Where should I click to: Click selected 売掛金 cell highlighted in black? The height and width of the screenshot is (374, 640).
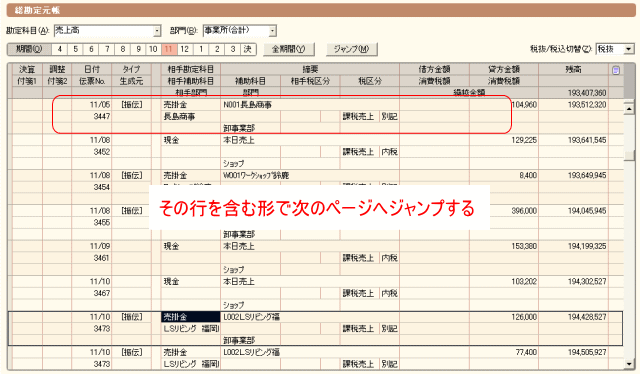[x=191, y=317]
